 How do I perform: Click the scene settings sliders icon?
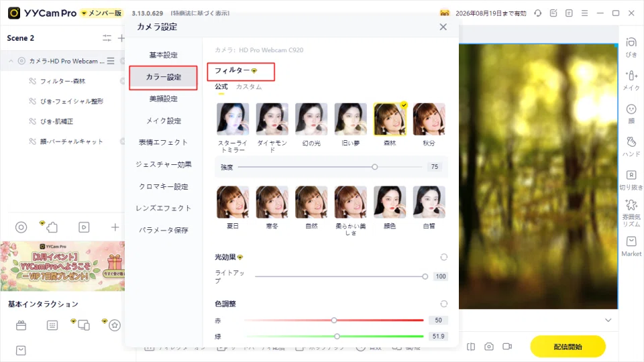(107, 38)
